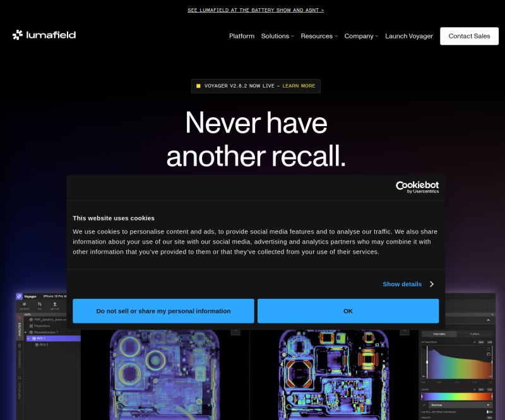Choose Do not sell or share my personal information

(x=163, y=311)
